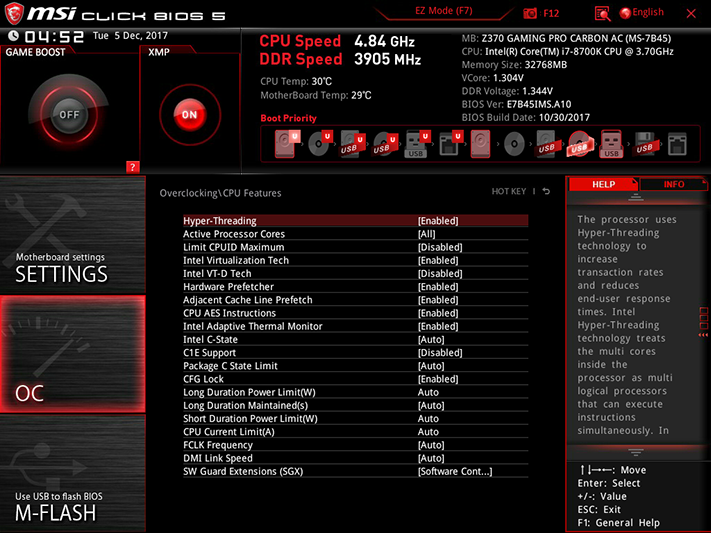This screenshot has height=533, width=711.
Task: Click the globe icon for language
Action: click(626, 13)
